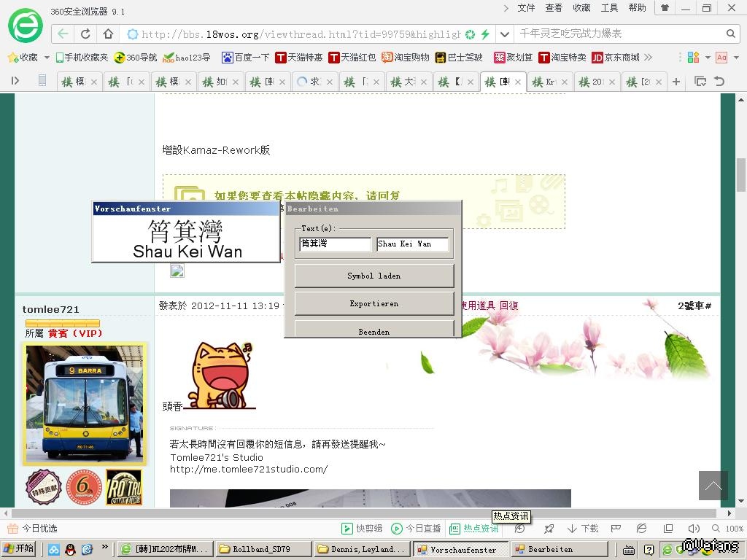This screenshot has width=747, height=560.
Task: Open a new tab with the plus icon
Action: pyautogui.click(x=676, y=82)
